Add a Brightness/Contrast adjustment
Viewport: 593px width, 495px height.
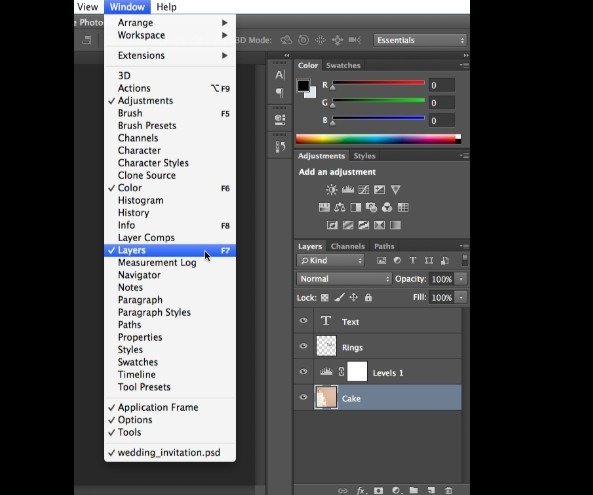(331, 189)
